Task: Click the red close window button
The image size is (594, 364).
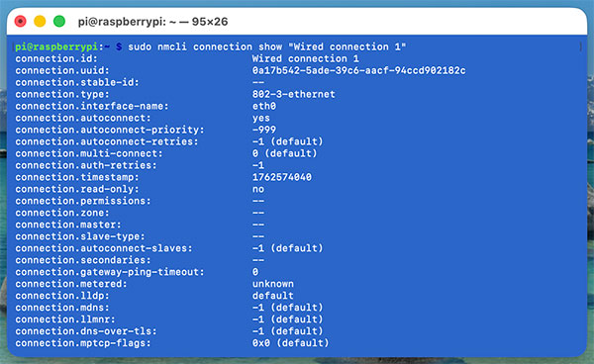Action: 21,21
